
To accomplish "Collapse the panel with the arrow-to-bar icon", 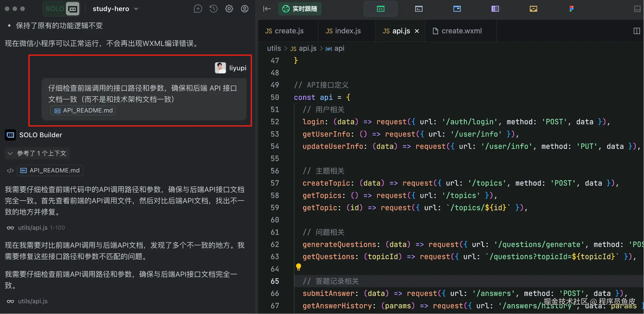I will pyautogui.click(x=267, y=9).
